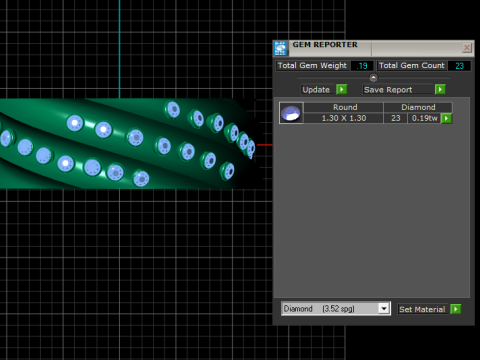Click the green arrow next to Set Material

point(456,309)
